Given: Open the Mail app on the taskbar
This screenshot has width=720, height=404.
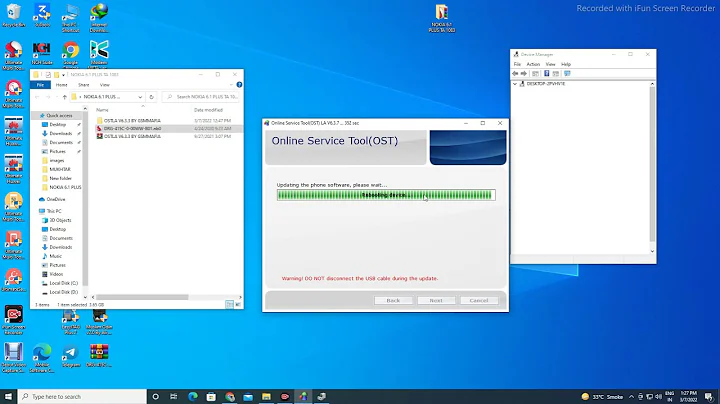Looking at the screenshot, I should point(248,397).
